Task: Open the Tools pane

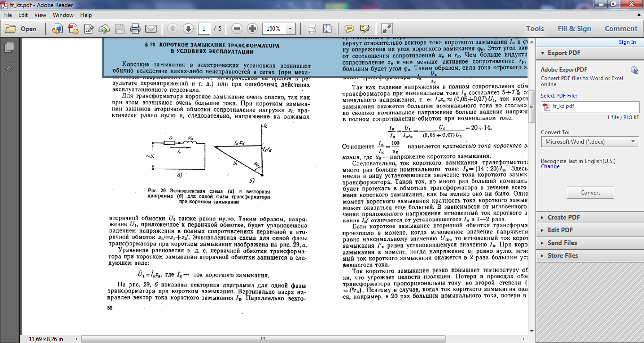Action: coord(535,29)
